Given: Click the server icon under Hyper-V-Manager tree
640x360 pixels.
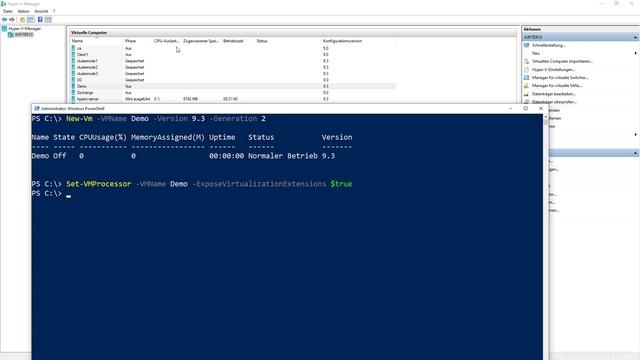Looking at the screenshot, I should [x=11, y=35].
